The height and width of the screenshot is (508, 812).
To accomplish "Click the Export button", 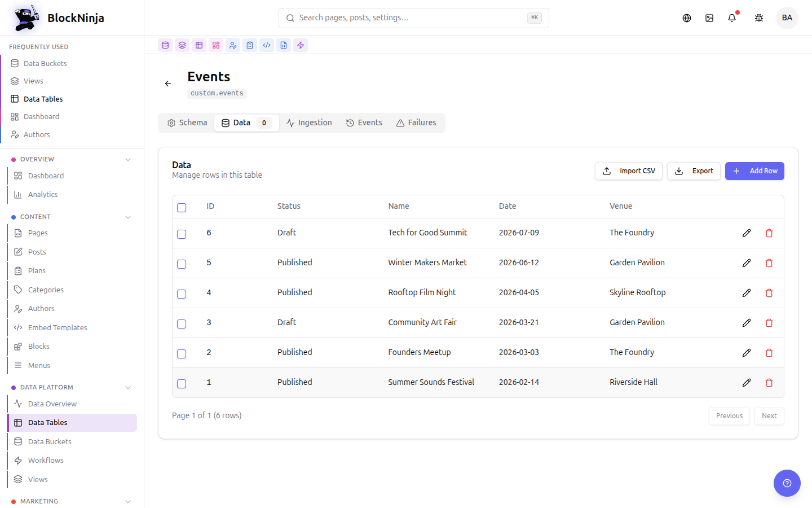I will coord(694,171).
